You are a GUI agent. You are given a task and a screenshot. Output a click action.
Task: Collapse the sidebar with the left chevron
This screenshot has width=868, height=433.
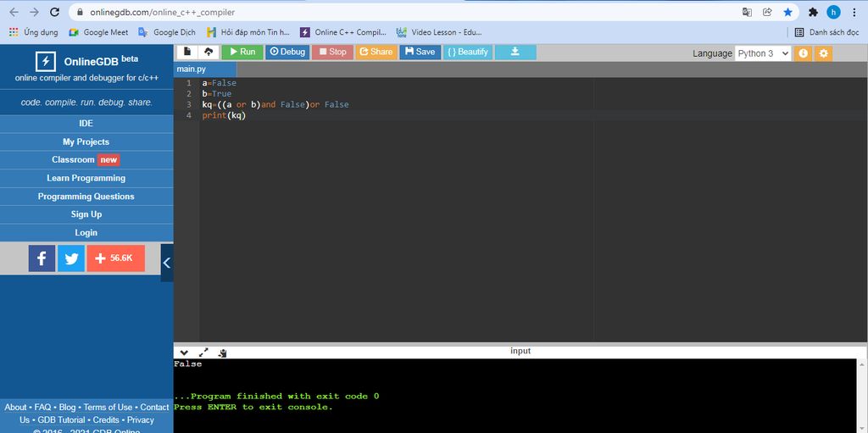(167, 263)
